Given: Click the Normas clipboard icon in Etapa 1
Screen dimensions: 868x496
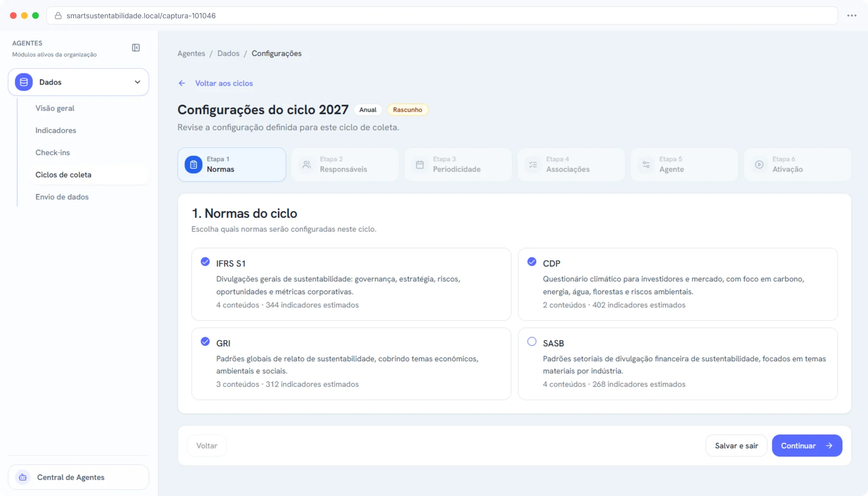Looking at the screenshot, I should click(x=193, y=164).
